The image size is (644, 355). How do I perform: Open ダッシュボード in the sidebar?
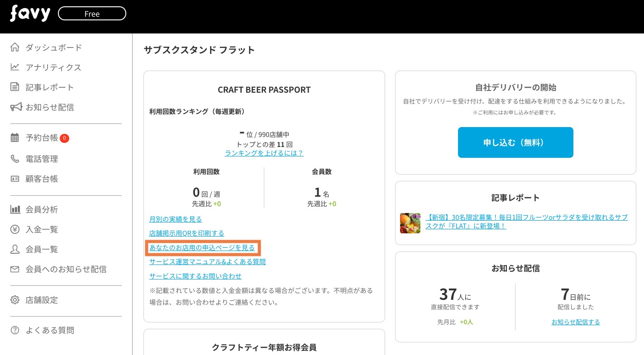click(54, 47)
